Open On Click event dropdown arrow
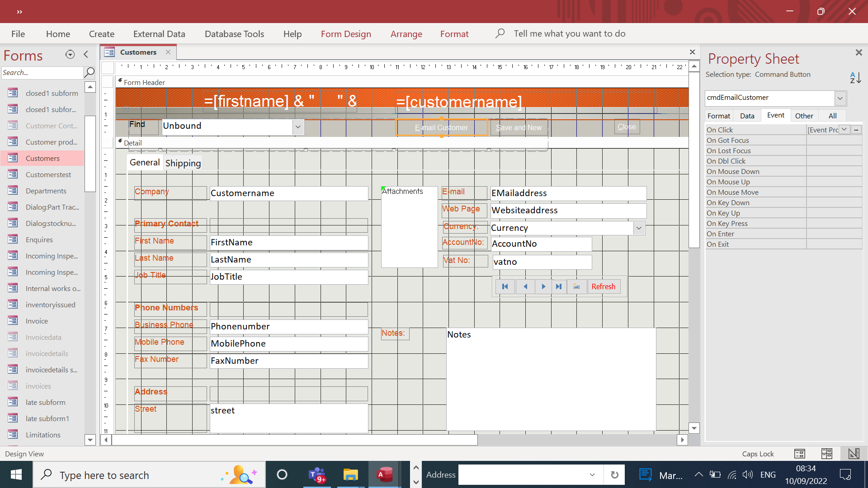Viewport: 868px width, 488px height. click(844, 130)
